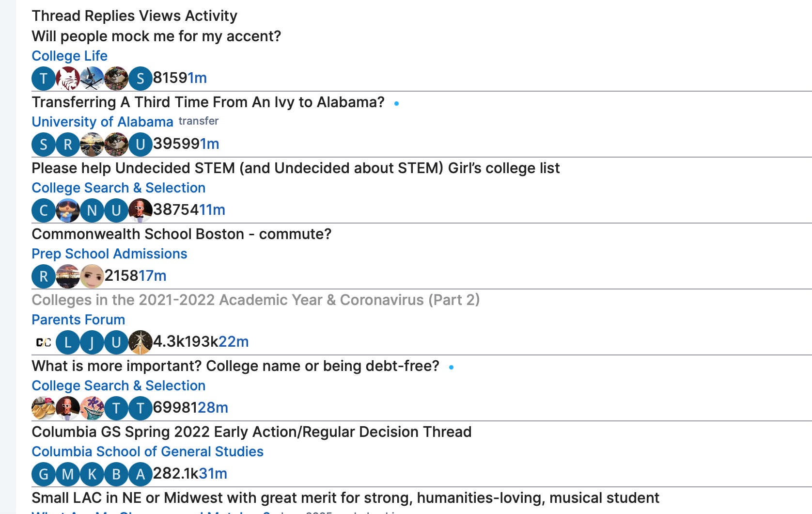Open the University of Alabama category

(x=102, y=122)
